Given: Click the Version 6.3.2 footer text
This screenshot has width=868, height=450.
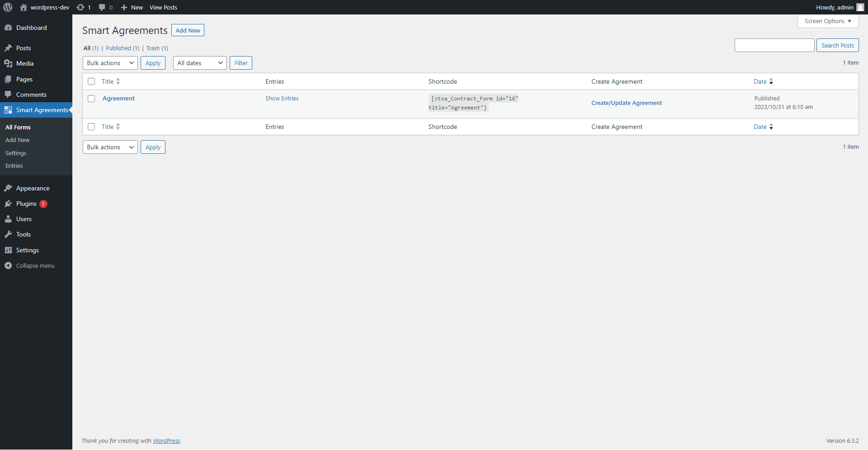Looking at the screenshot, I should tap(842, 441).
